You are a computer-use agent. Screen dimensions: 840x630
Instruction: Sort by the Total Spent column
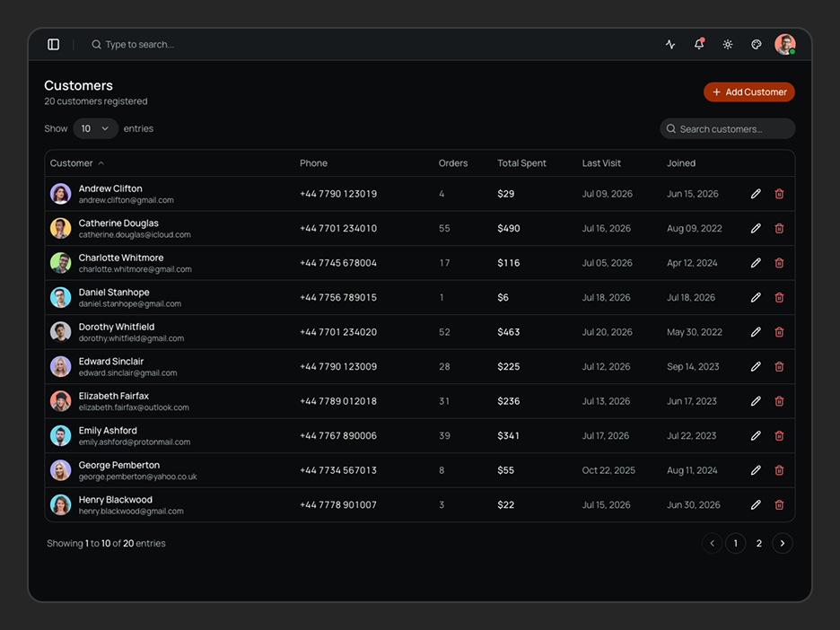521,163
